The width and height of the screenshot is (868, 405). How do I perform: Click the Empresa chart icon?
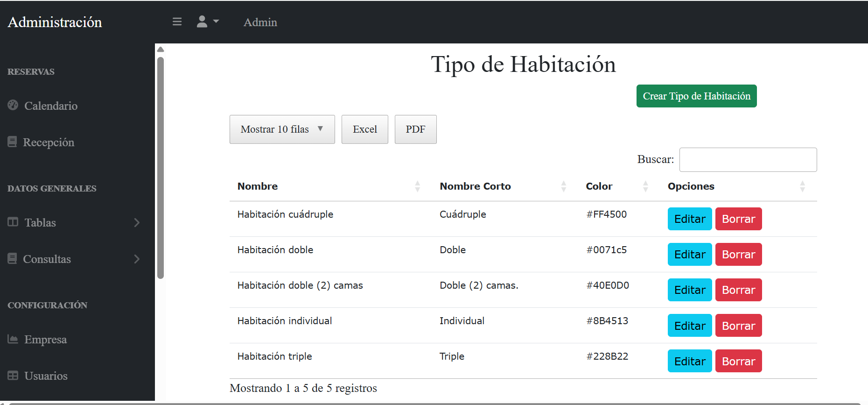(x=13, y=339)
